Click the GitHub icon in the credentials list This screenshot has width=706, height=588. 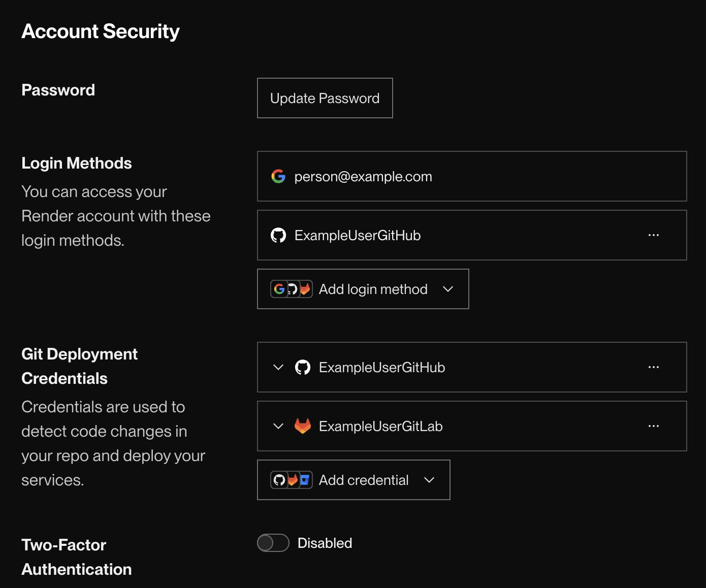[303, 367]
